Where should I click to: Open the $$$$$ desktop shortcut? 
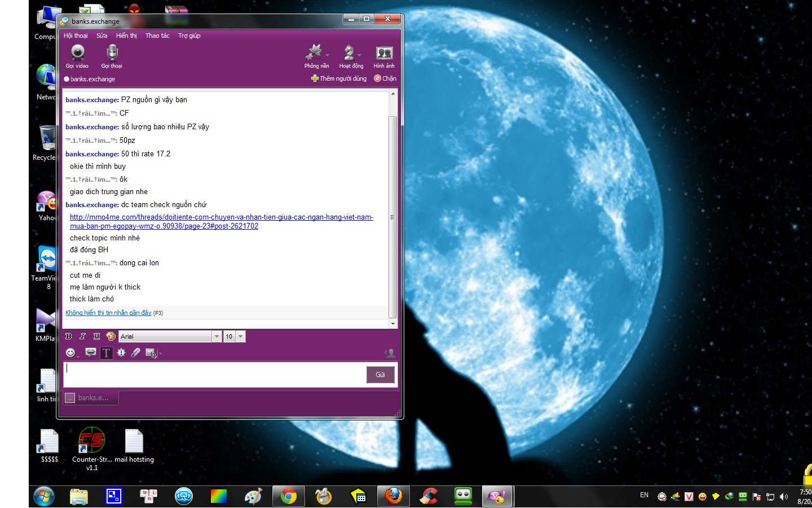(x=50, y=446)
